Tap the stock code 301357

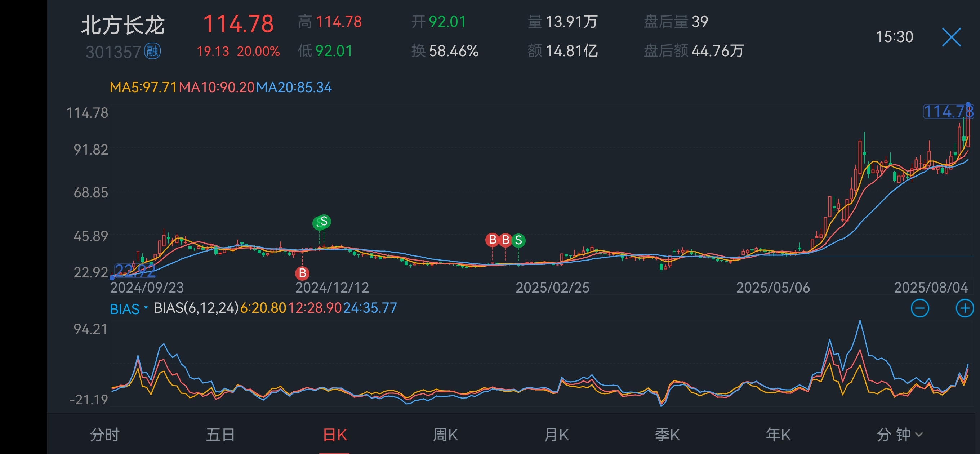point(113,52)
